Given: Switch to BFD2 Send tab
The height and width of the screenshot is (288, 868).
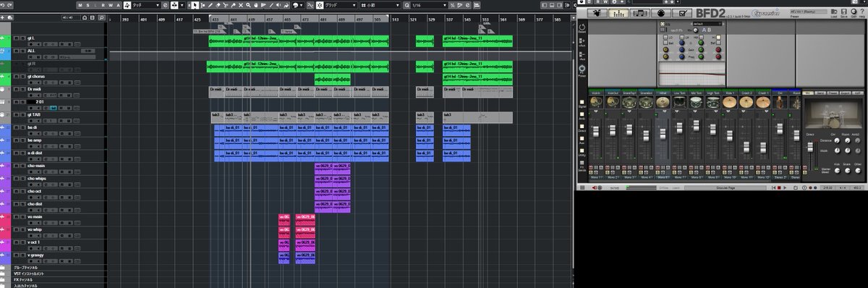Looking at the screenshot, I should (820, 93).
